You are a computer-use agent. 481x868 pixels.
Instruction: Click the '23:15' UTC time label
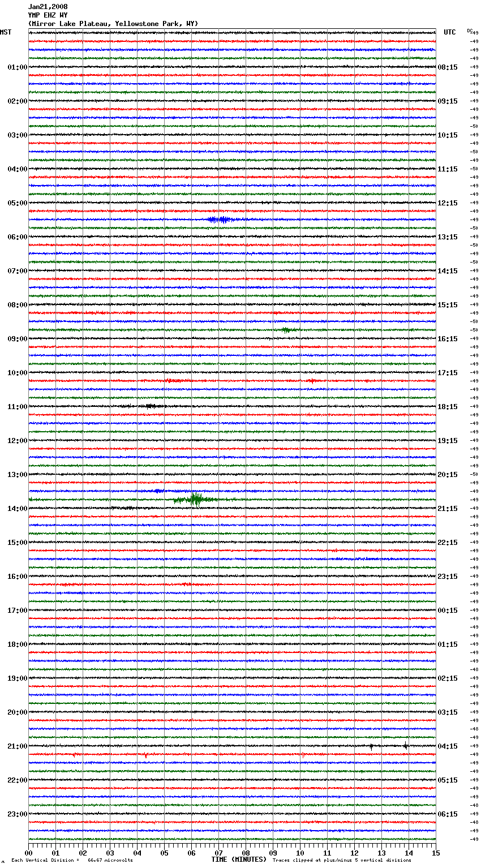click(x=448, y=577)
